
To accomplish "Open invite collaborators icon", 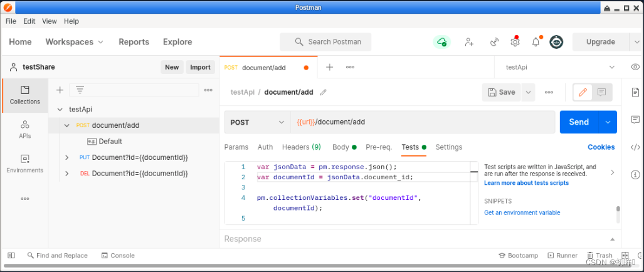I will [x=469, y=42].
